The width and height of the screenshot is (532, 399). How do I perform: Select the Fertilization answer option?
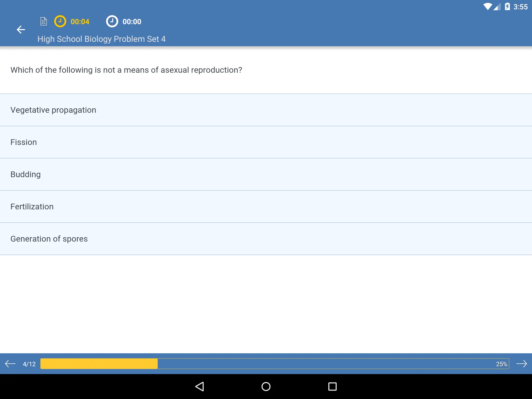point(266,206)
